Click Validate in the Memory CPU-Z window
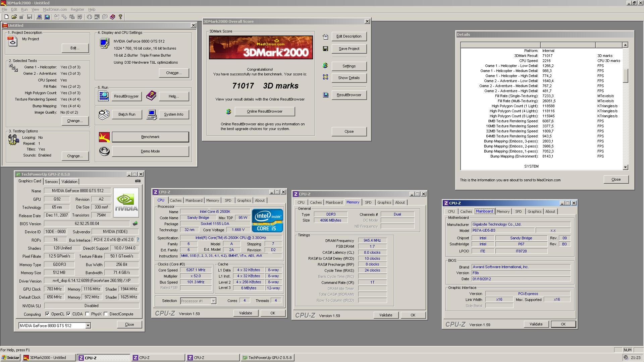 coord(385,315)
